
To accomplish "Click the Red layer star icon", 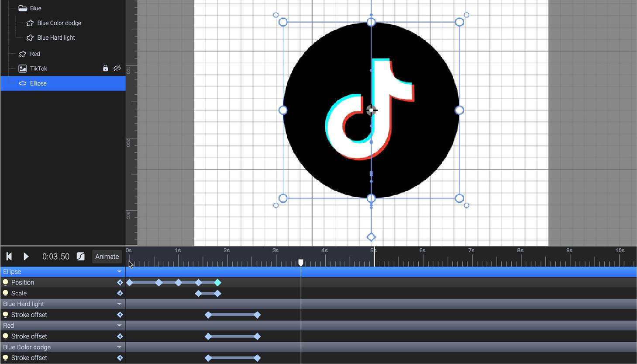I will tap(23, 54).
